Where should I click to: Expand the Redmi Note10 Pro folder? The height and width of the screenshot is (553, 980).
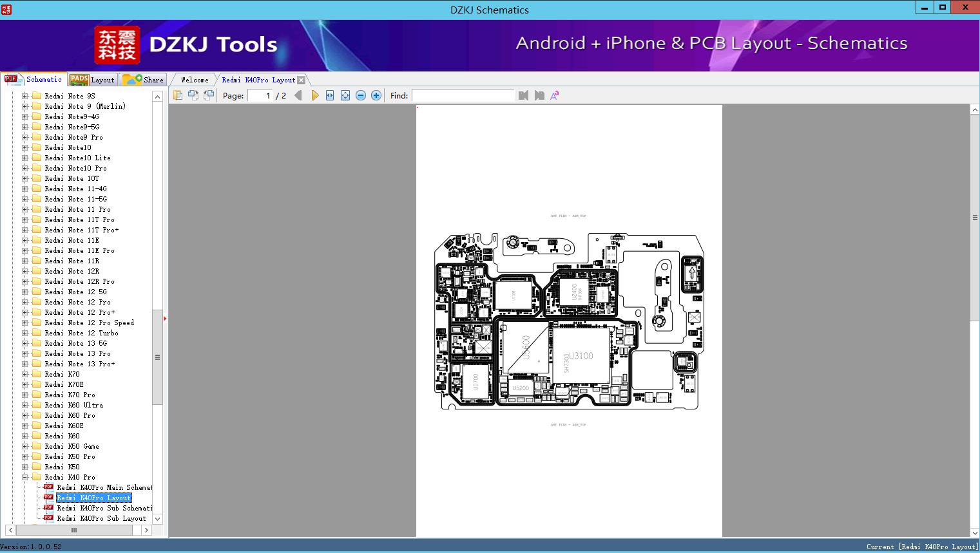(24, 168)
